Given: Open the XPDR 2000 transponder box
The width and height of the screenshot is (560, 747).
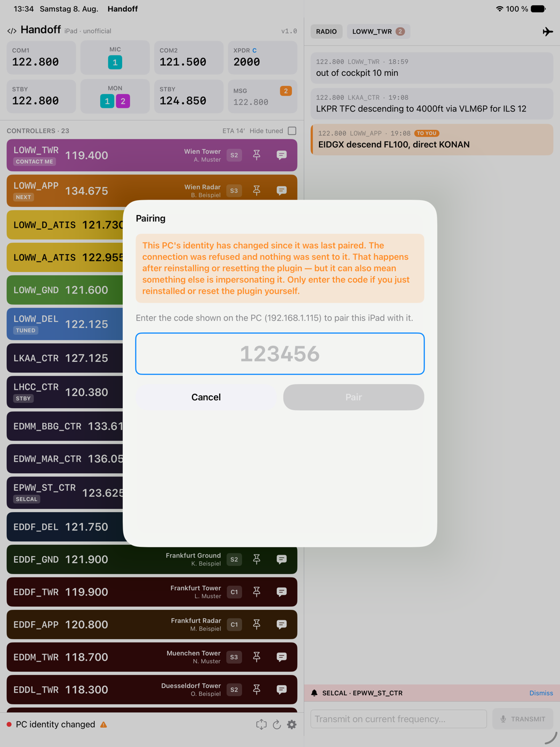Looking at the screenshot, I should pyautogui.click(x=262, y=57).
